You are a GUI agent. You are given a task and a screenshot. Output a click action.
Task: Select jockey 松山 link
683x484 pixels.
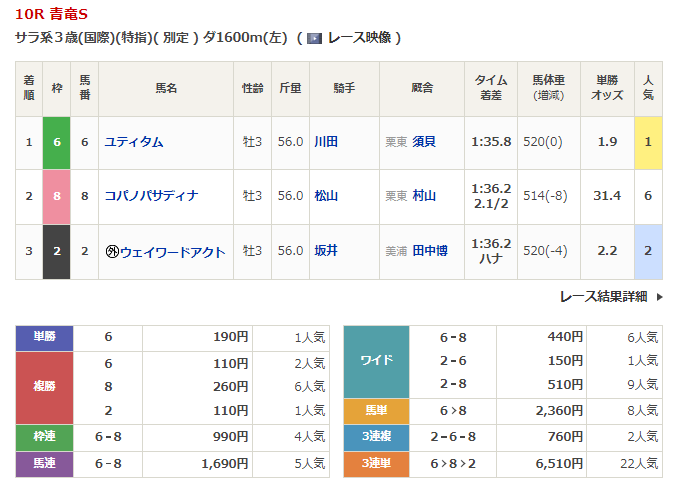[325, 197]
